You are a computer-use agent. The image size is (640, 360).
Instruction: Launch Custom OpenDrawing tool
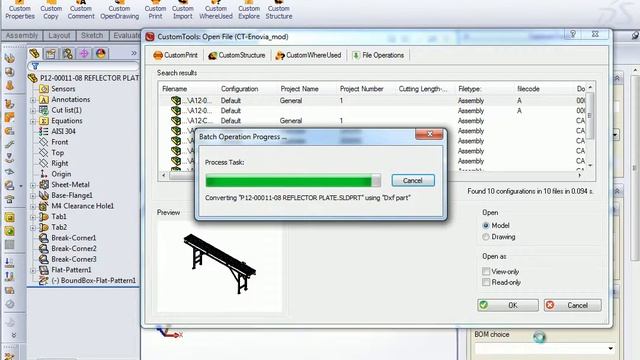[x=119, y=11]
